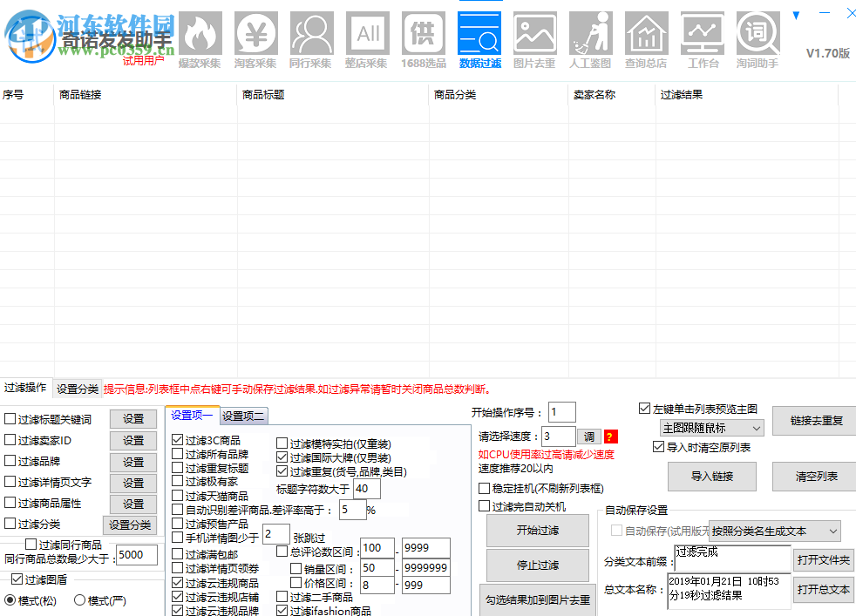Viewport: 856px width, 616px height.
Task: Switch to the 设置项二 tab
Action: [243, 416]
